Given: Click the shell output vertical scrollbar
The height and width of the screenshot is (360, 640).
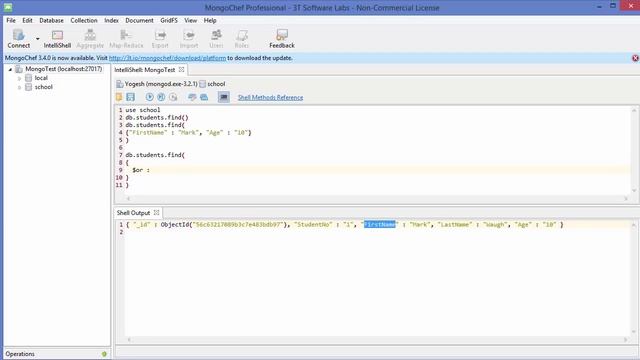Looking at the screenshot, I should point(634,278).
